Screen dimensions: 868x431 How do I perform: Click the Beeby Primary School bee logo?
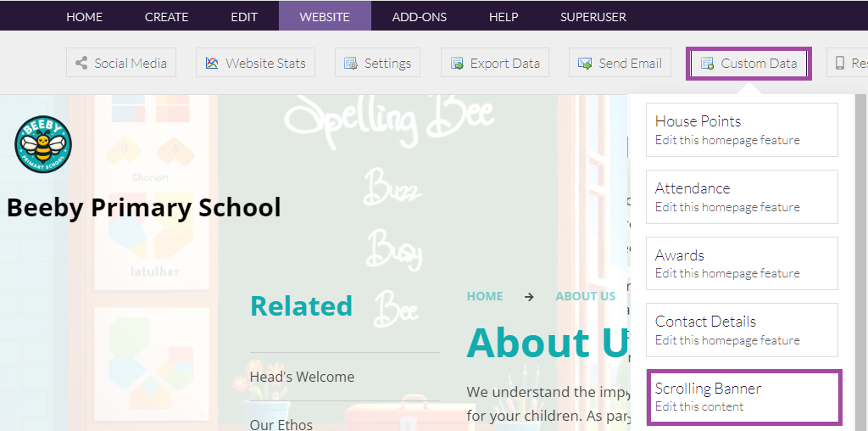43,145
